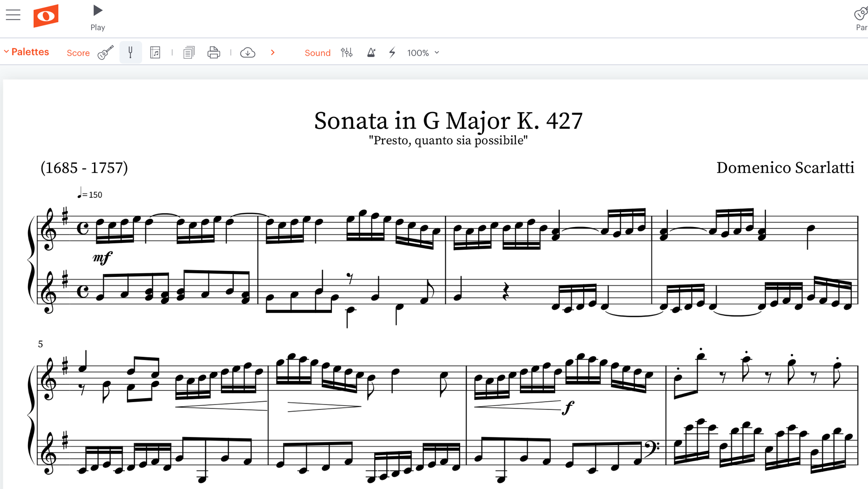Viewport: 868px width, 489px height.
Task: Click the orange Flat app logo
Action: [46, 16]
